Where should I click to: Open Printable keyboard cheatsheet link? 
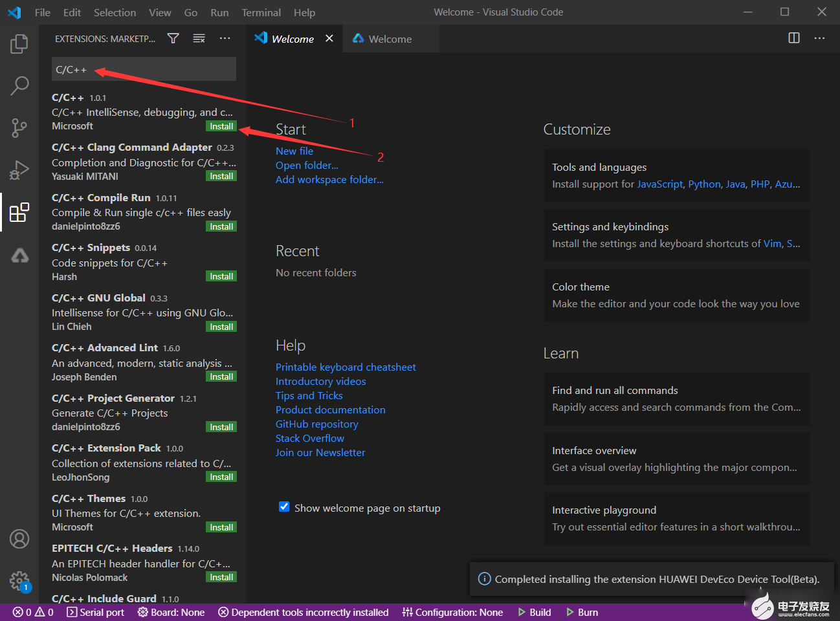pyautogui.click(x=346, y=367)
